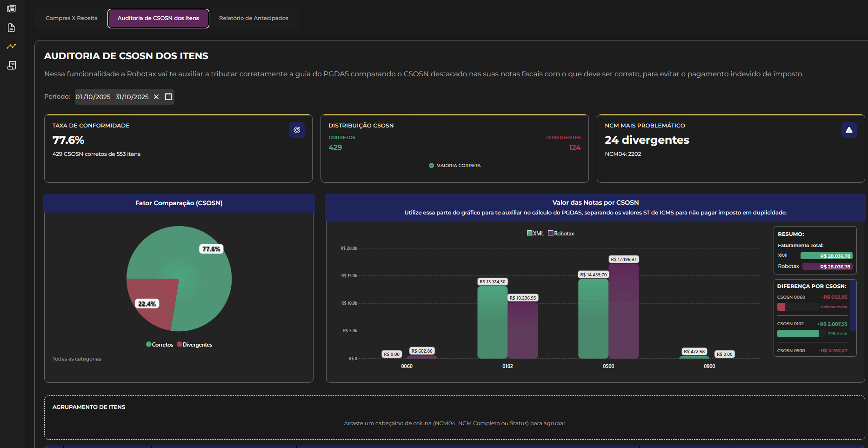The height and width of the screenshot is (448, 868).
Task: Open the receipt scroll icon in the sidebar
Action: [x=12, y=66]
